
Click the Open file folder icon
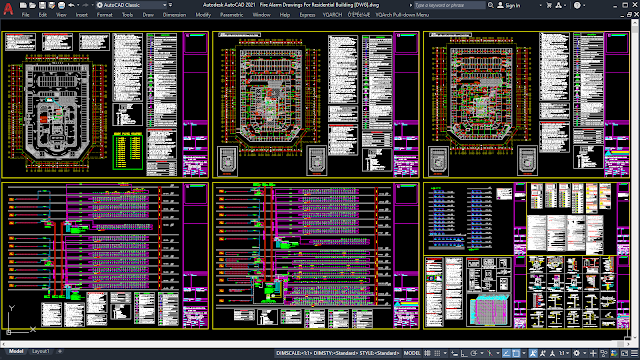pos(33,5)
